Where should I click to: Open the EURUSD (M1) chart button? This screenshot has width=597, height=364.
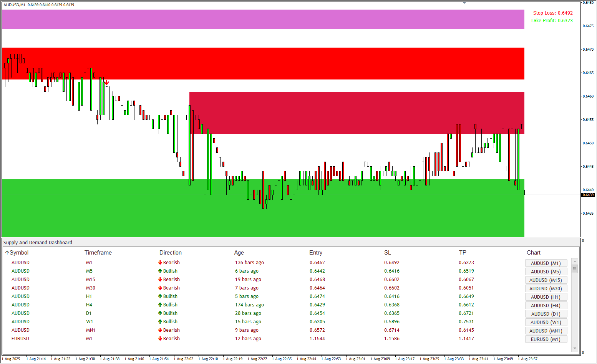coord(546,339)
